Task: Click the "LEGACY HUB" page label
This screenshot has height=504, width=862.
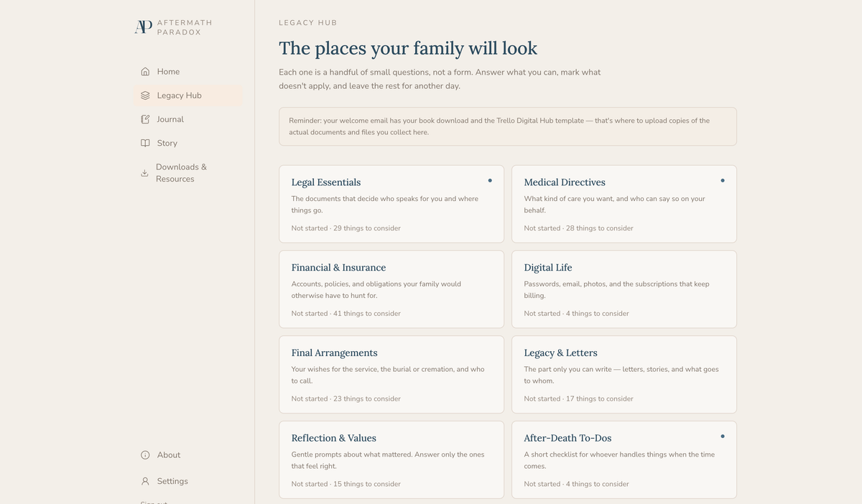Action: tap(308, 23)
